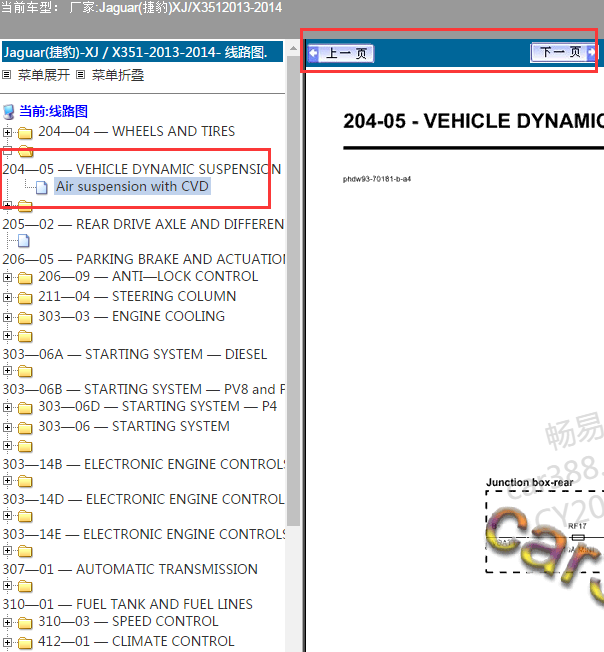Click folder icon of 303—06 STARTING SYSTEM
The image size is (604, 652).
pyautogui.click(x=25, y=427)
